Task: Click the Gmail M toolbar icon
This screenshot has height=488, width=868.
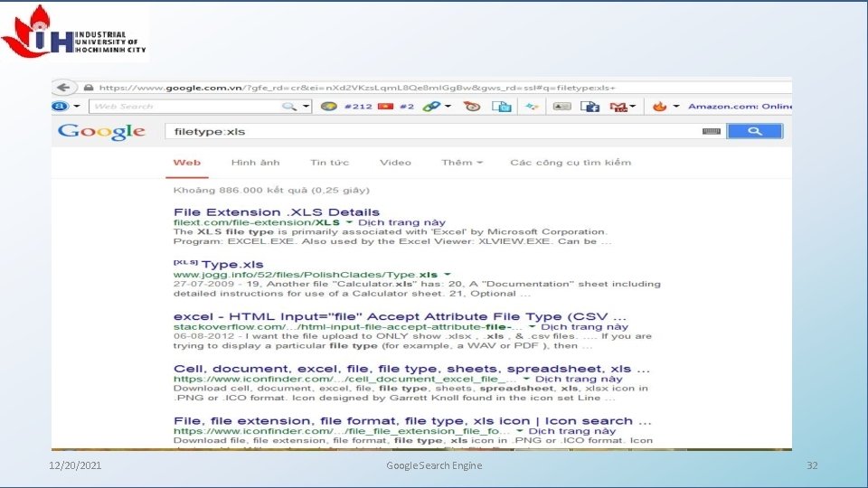Action: click(x=618, y=107)
